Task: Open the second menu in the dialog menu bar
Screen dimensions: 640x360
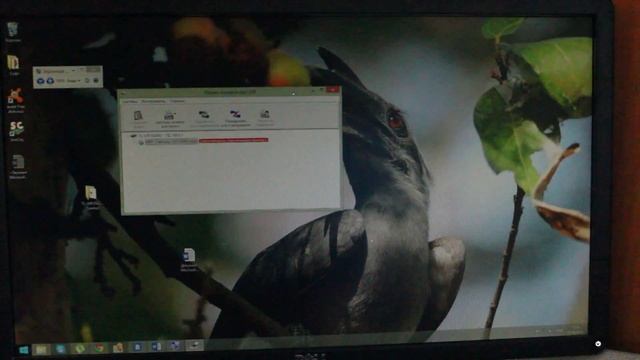Action: coord(153,101)
